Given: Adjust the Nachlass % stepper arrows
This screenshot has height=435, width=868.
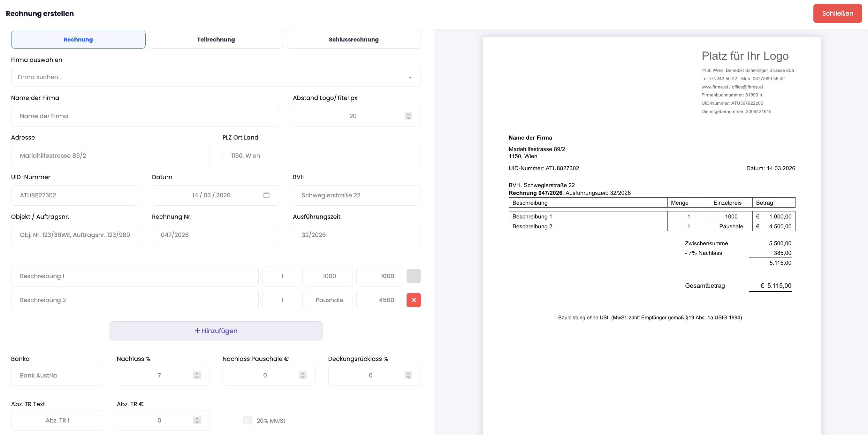Looking at the screenshot, I should (197, 375).
